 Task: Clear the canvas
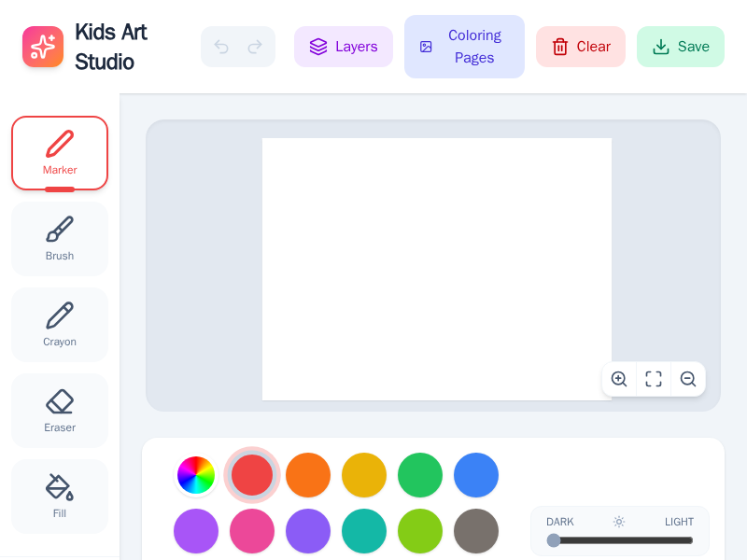pos(581,46)
